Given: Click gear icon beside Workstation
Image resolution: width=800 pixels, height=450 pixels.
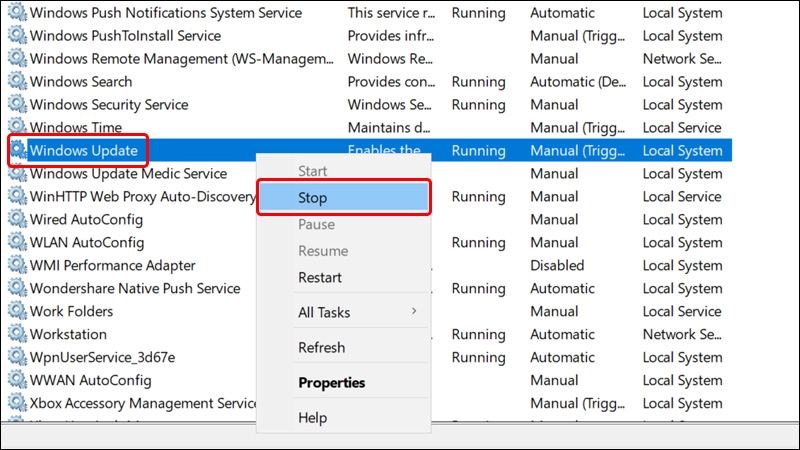Looking at the screenshot, I should coord(17,334).
